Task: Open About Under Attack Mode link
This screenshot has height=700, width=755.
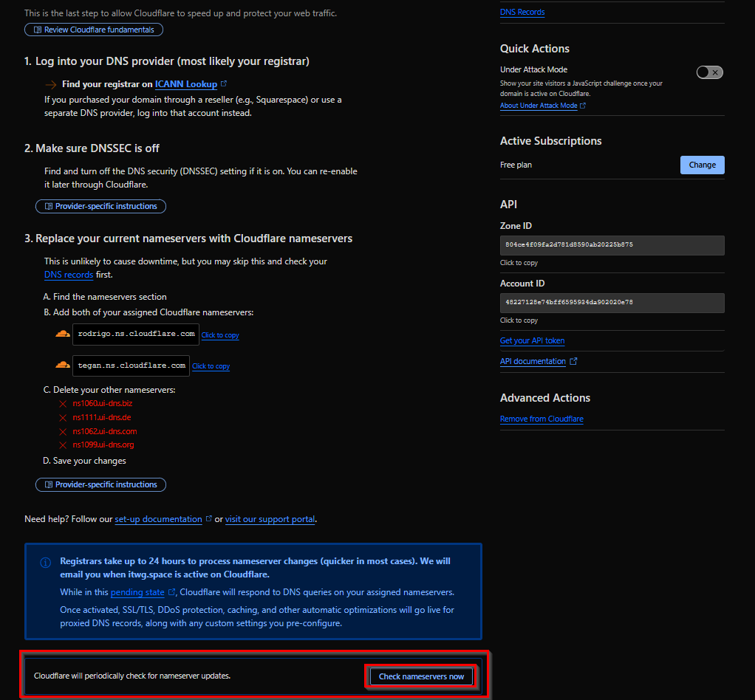Action: [539, 106]
